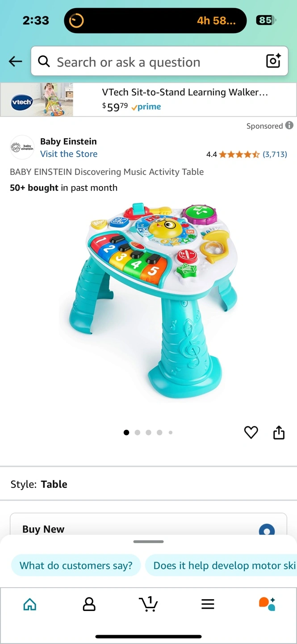View the shopping cart icon

click(x=148, y=604)
